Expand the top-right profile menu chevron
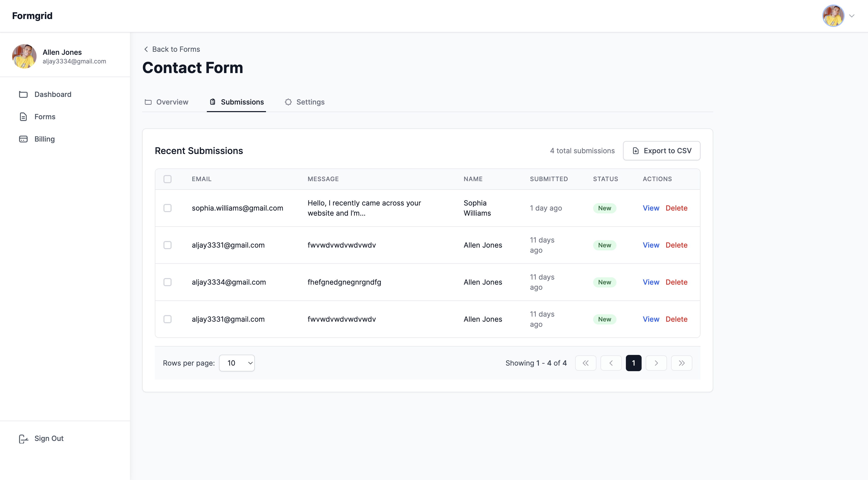868x480 pixels. tap(852, 16)
